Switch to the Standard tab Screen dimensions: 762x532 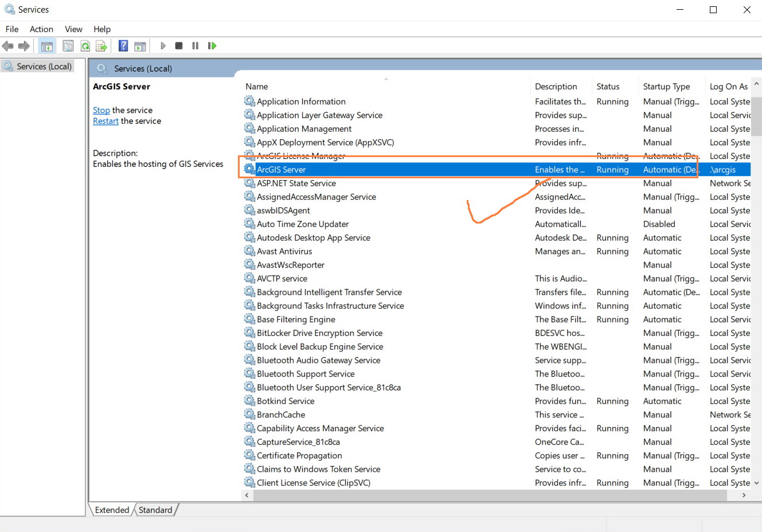[155, 510]
